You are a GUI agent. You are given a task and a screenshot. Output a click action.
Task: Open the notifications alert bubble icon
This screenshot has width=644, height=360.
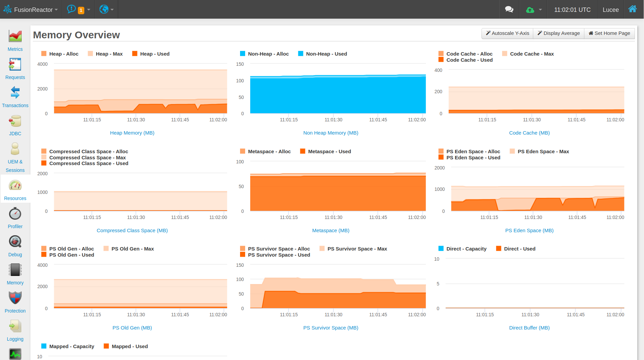coord(71,9)
